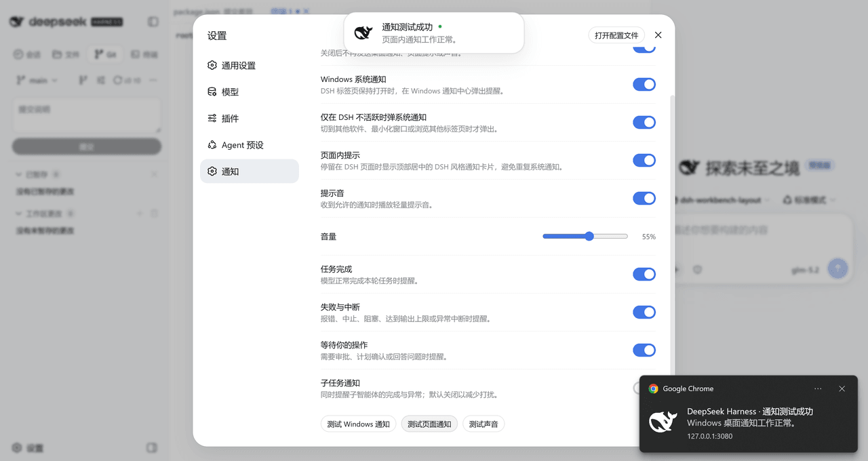Image resolution: width=868 pixels, height=461 pixels.
Task: Open the 标准模式 mode dropdown
Action: (809, 200)
